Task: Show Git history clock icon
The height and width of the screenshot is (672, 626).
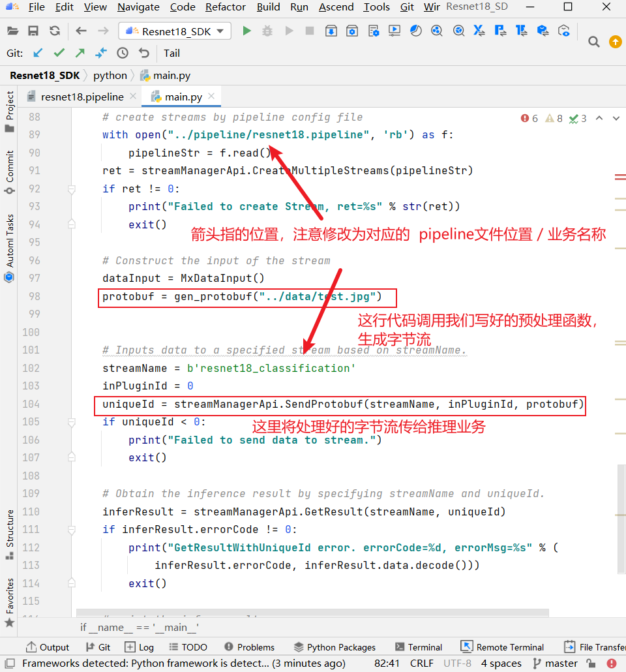Action: click(123, 53)
